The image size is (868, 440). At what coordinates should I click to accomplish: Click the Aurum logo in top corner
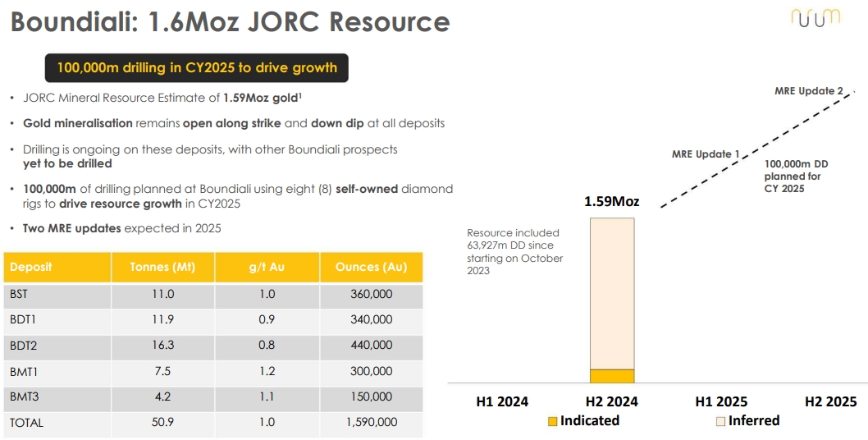[x=815, y=18]
